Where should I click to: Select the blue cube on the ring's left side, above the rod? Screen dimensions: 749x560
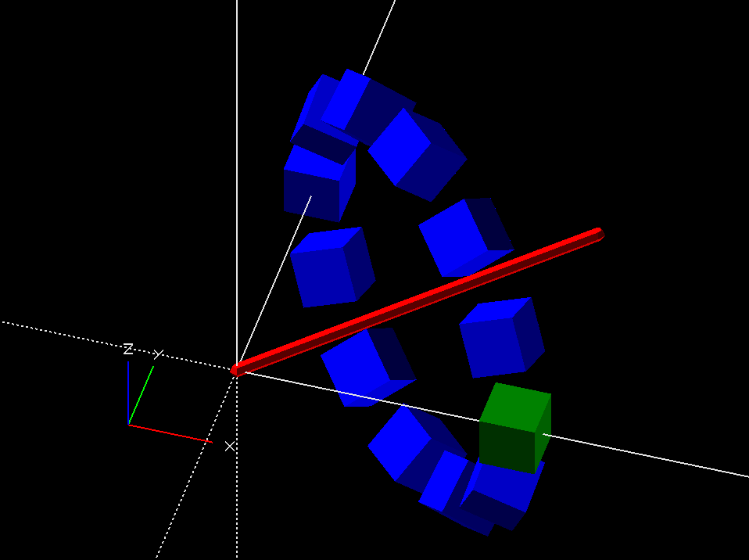330,266
